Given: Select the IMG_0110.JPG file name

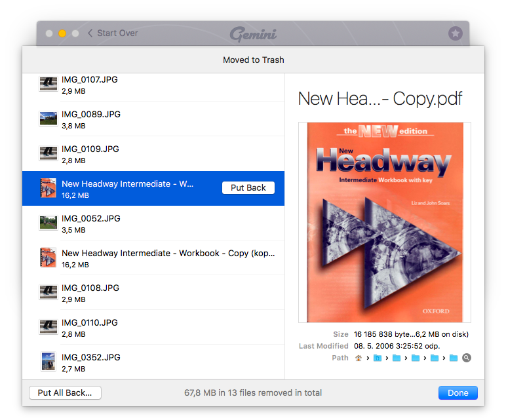Looking at the screenshot, I should tap(90, 322).
